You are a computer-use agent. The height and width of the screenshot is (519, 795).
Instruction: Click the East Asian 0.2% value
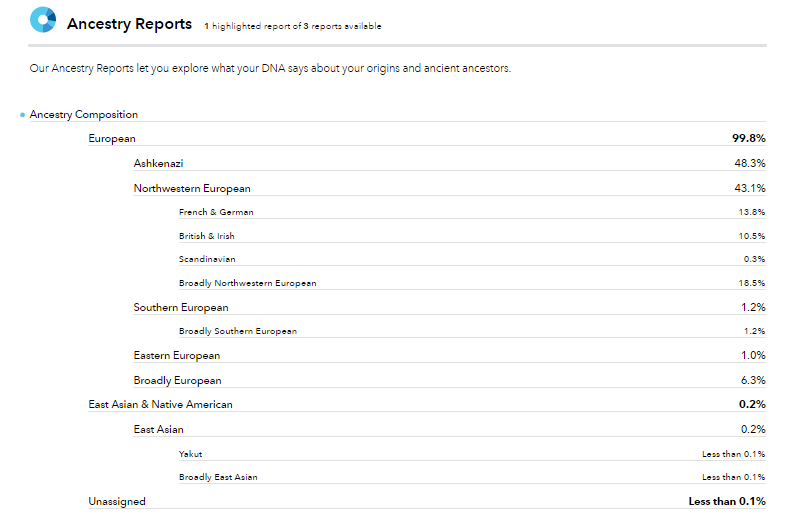(753, 429)
